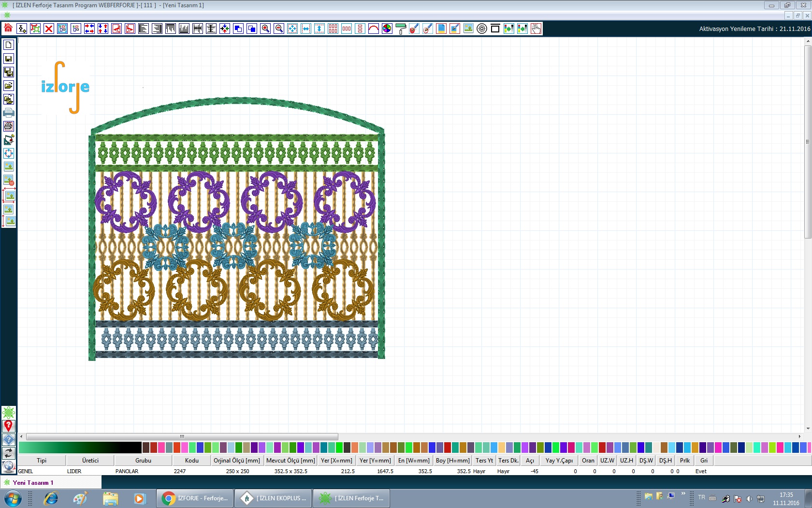The height and width of the screenshot is (508, 812).
Task: Click the picture with red minus icon
Action: 9,180
